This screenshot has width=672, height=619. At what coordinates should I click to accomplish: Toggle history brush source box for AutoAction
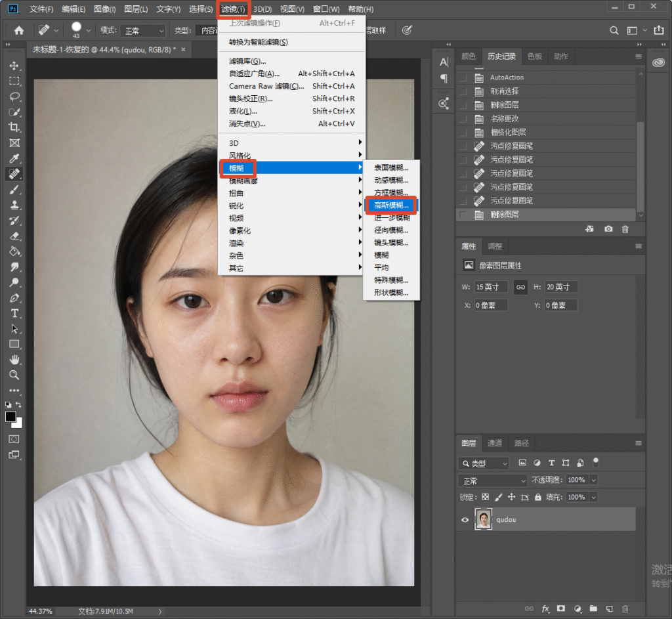tap(463, 77)
